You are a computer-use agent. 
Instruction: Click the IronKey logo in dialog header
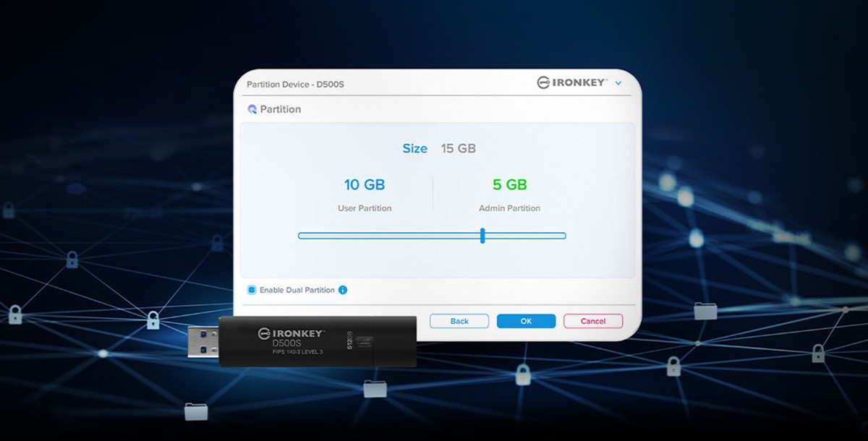tap(572, 83)
